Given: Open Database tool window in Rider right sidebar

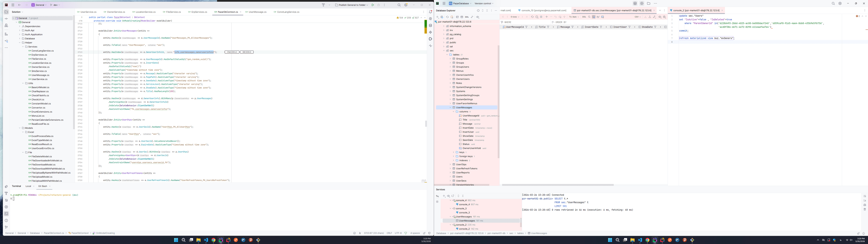Looking at the screenshot, I should click(430, 25).
